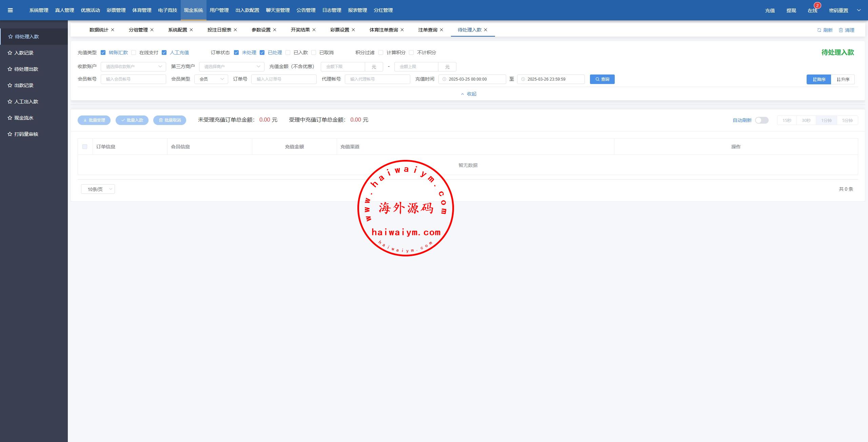Switch to the 开奖结果 tab
This screenshot has width=868, height=442.
point(300,30)
